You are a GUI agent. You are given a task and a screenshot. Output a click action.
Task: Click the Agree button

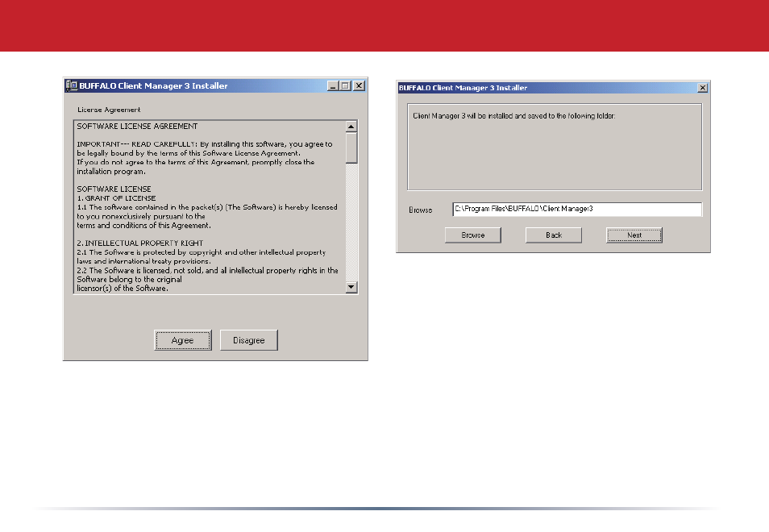[183, 340]
